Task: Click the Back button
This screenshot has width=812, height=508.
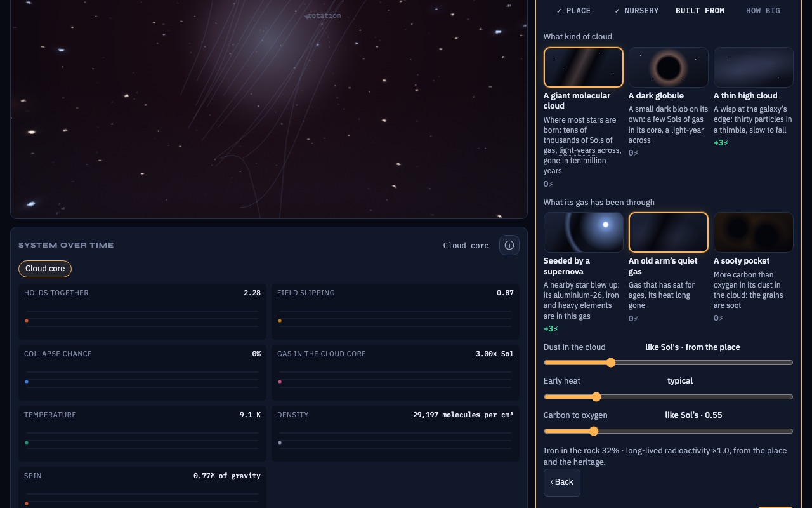Action: coord(562,483)
